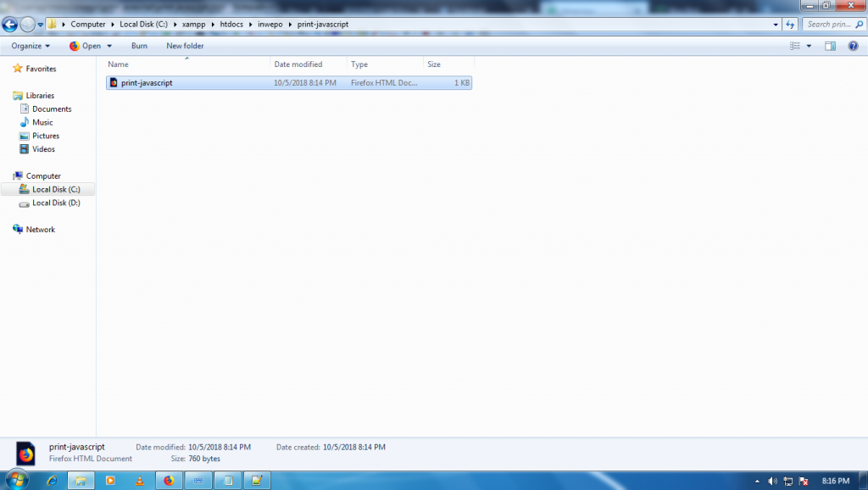Click the large Firefox icon in details pane
This screenshot has height=490, width=868.
[25, 454]
